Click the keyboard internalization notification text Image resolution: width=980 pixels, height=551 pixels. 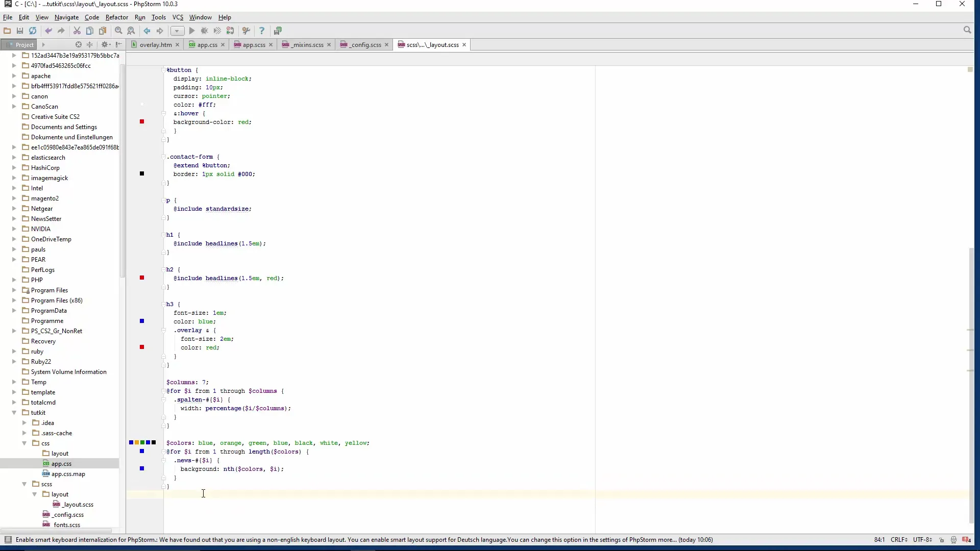pos(364,540)
